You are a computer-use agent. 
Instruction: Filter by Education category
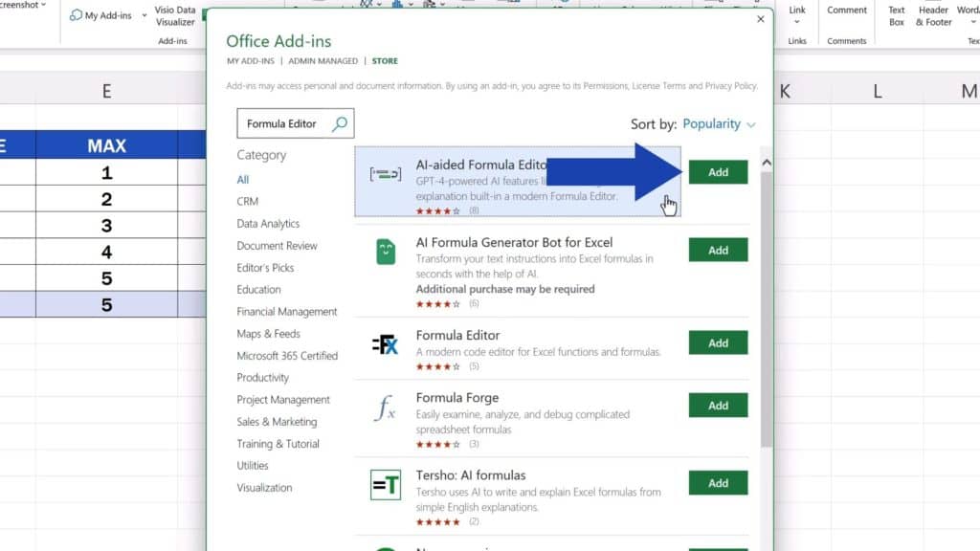tap(258, 289)
